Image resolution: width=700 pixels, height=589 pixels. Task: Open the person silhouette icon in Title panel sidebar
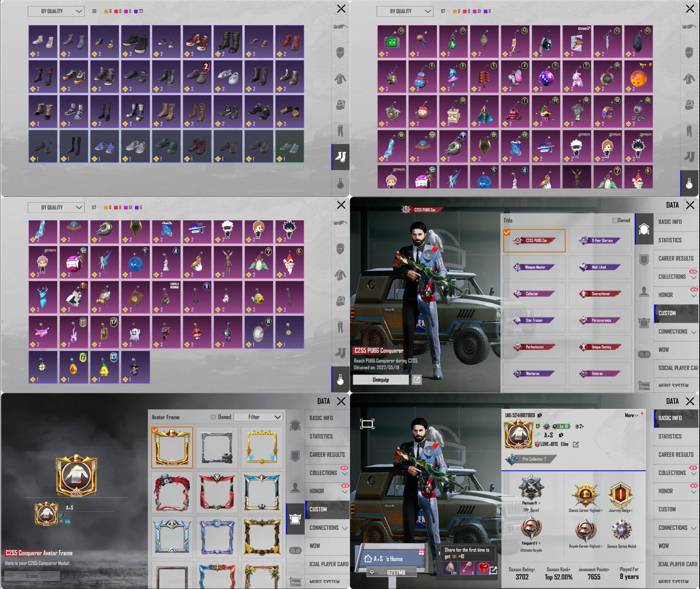tap(644, 291)
